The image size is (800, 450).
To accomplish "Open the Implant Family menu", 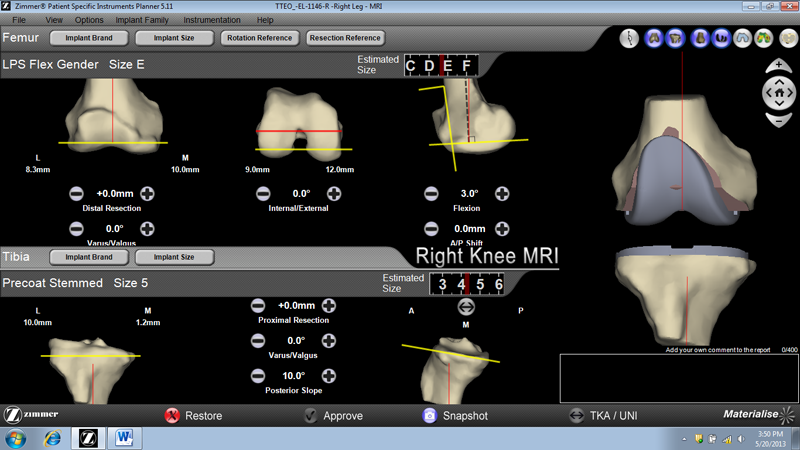I will pos(140,20).
